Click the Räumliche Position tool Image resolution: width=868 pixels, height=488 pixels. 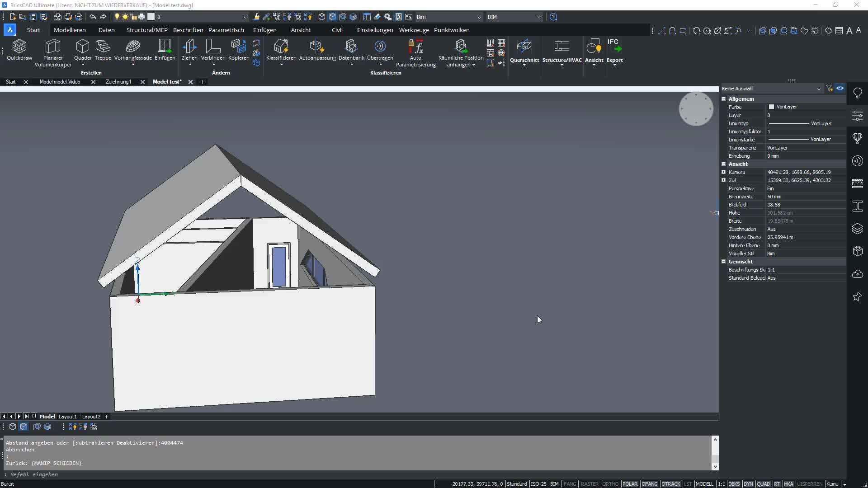(x=461, y=53)
